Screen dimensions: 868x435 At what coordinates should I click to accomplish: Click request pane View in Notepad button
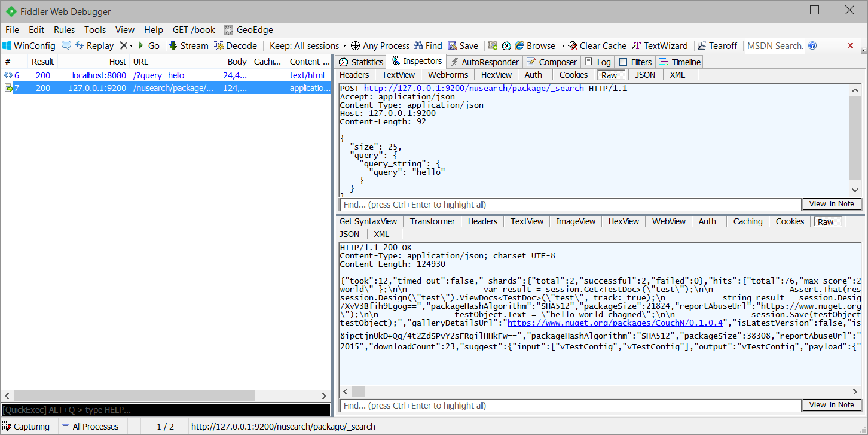(832, 204)
